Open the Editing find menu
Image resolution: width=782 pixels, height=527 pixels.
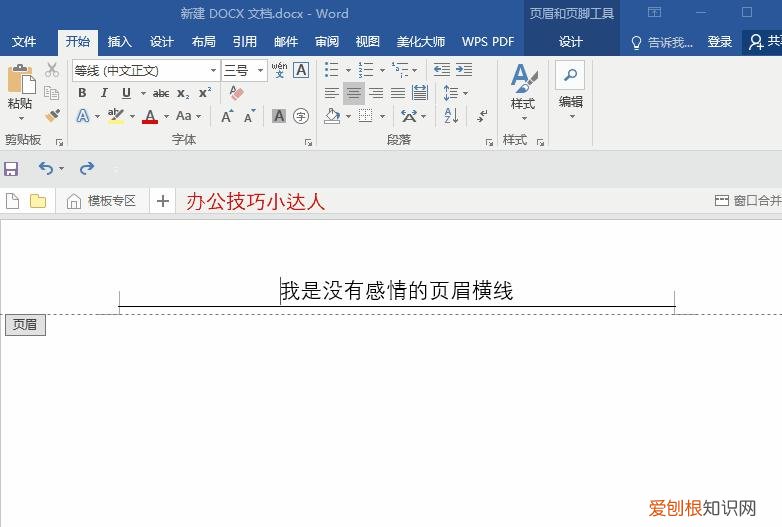coord(571,91)
